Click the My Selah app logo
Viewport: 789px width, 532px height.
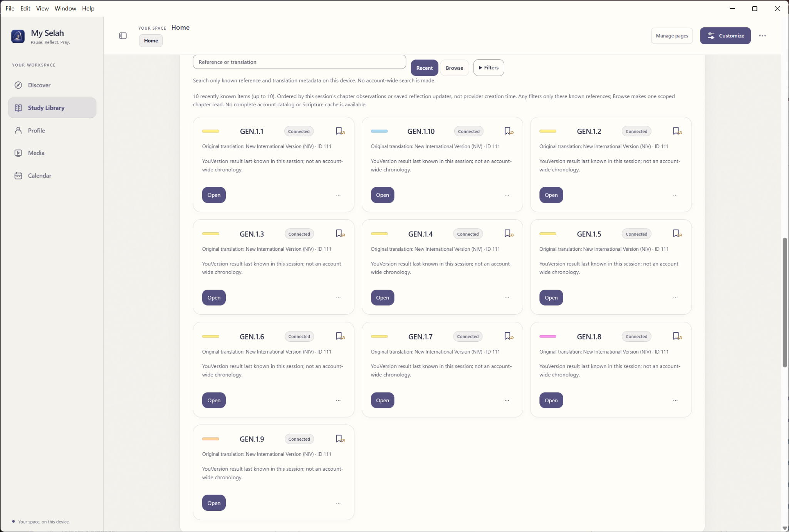point(18,36)
